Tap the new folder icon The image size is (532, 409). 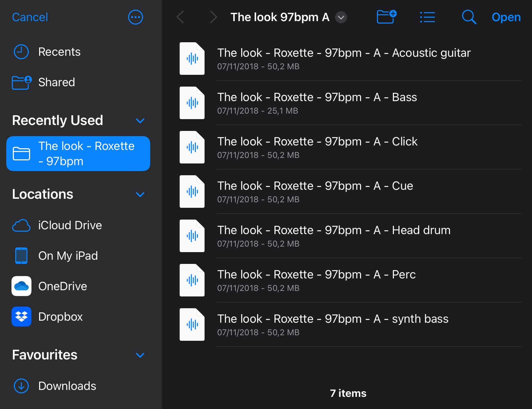click(x=386, y=17)
